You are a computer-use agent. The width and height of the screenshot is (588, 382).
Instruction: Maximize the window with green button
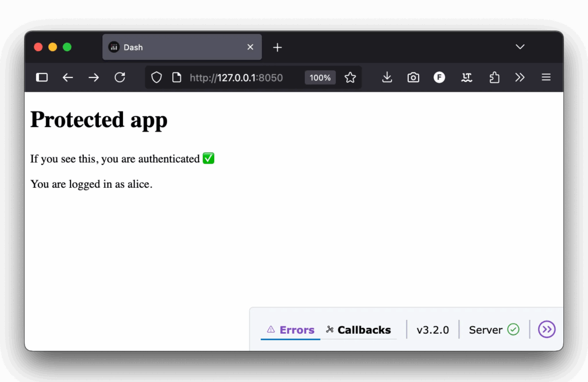(x=67, y=47)
